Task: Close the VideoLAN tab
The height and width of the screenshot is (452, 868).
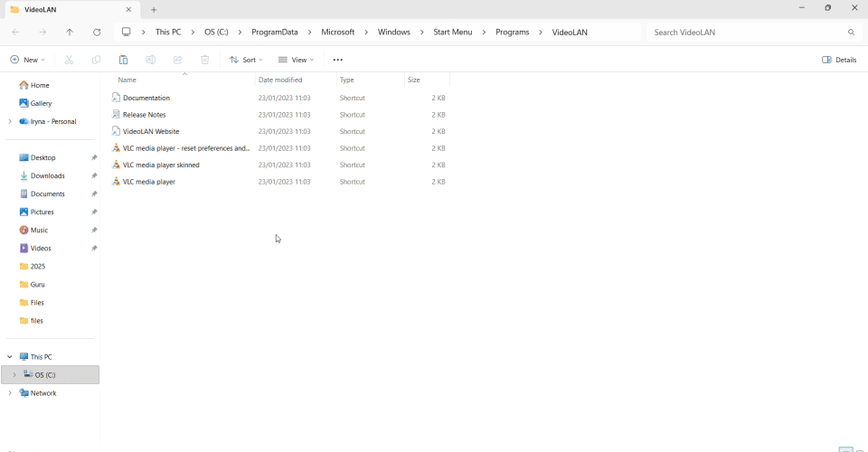Action: [128, 9]
